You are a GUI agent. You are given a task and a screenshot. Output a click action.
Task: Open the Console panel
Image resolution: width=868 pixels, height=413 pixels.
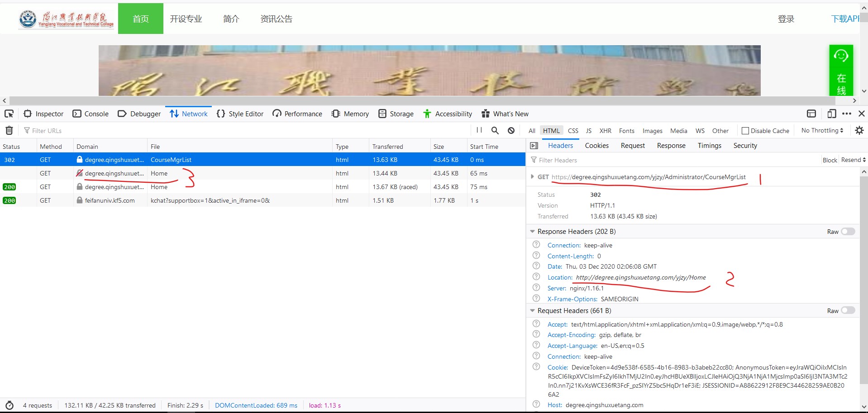[x=91, y=114]
